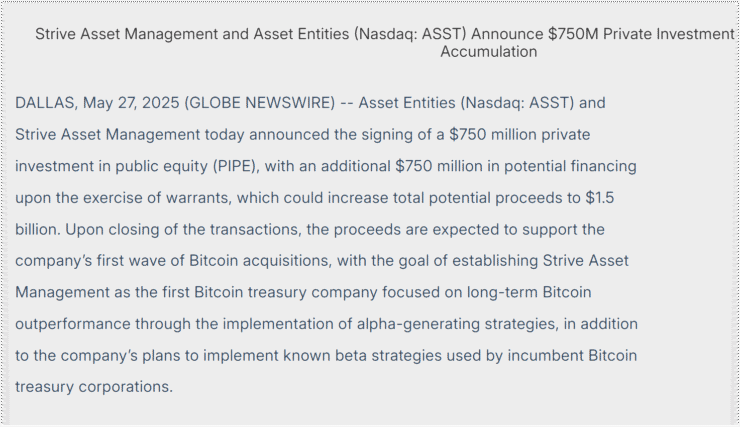Click the press release headline text
This screenshot has width=740, height=427.
point(385,42)
